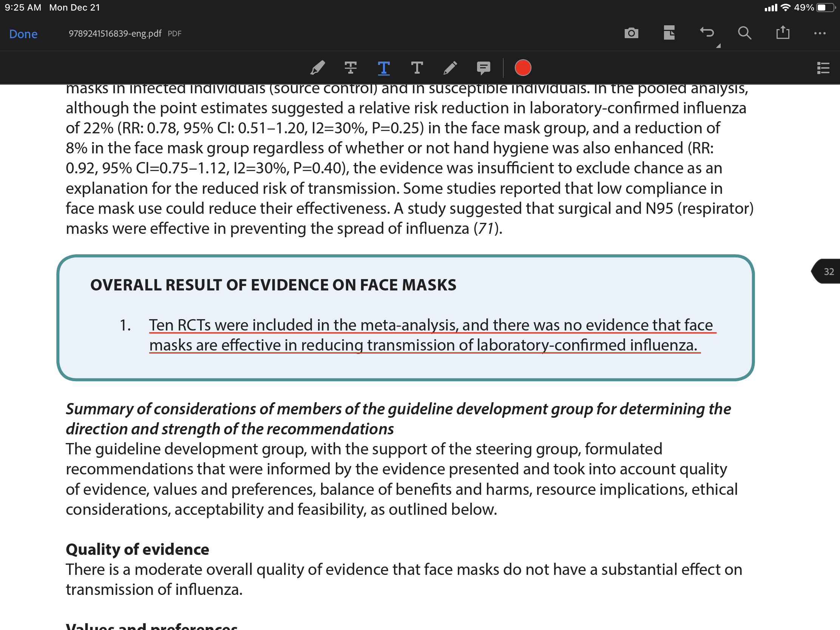Tap the undo arrow icon
Screen dimensions: 840x630
(x=707, y=32)
